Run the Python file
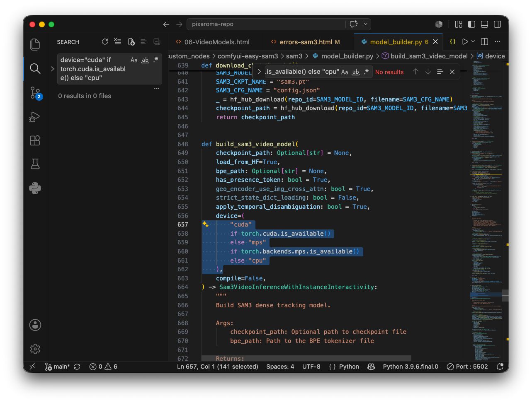This screenshot has height=403, width=532. (465, 42)
